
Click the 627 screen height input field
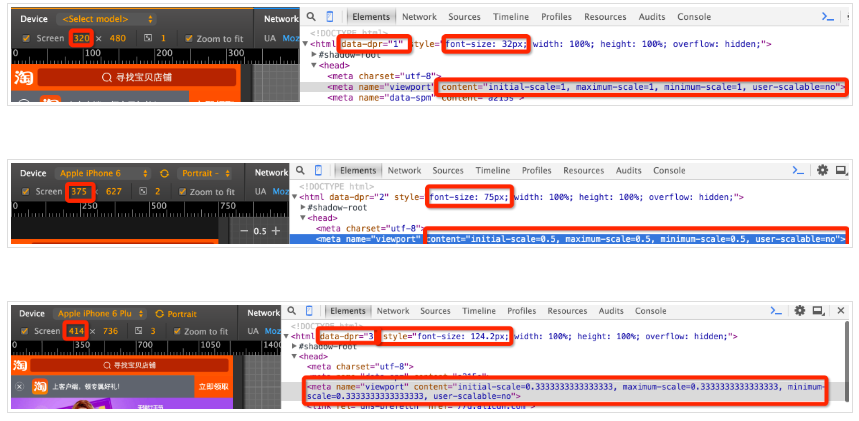click(114, 191)
